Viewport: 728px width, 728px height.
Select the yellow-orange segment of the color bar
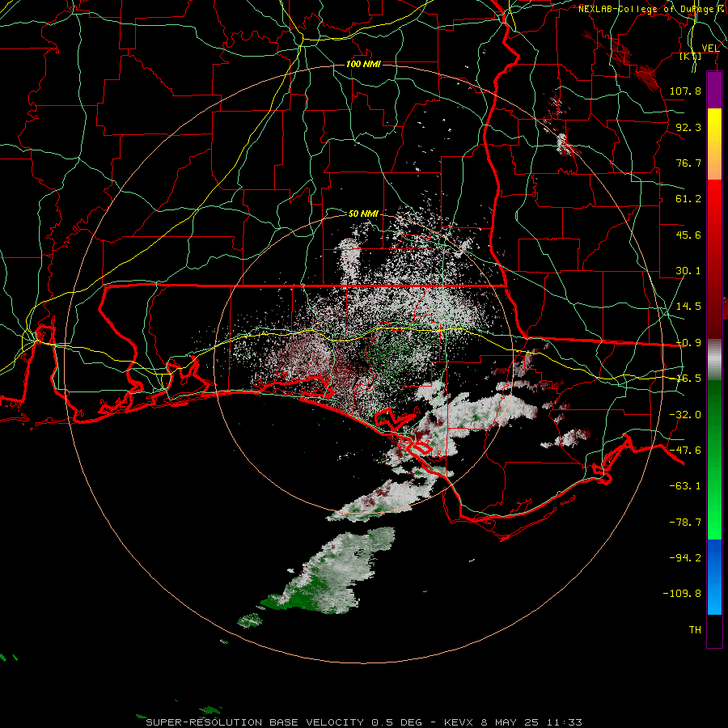714,144
